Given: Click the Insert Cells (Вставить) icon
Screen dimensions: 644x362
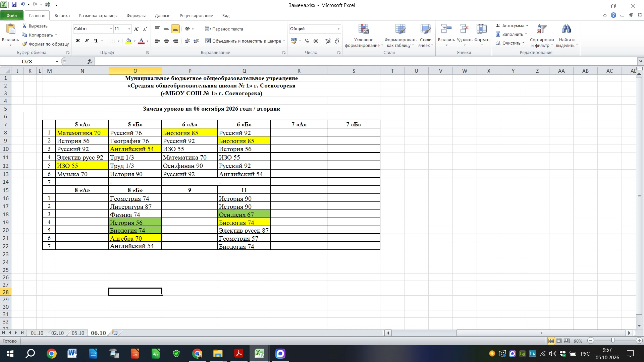Looking at the screenshot, I should click(x=446, y=29).
